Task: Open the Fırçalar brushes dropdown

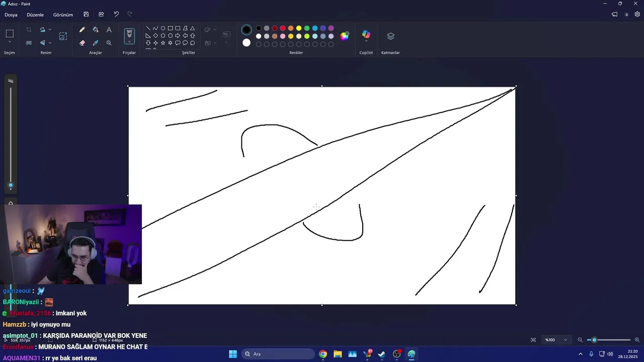Action: (x=129, y=42)
